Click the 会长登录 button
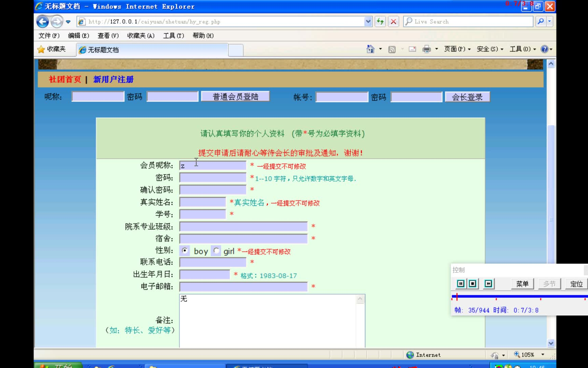The width and height of the screenshot is (588, 368). pyautogui.click(x=468, y=97)
